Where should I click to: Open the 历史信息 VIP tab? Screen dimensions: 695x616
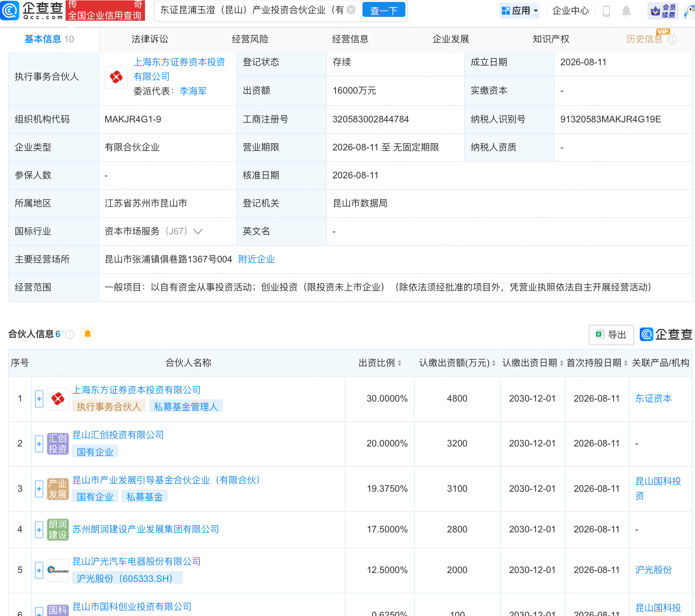point(644,39)
